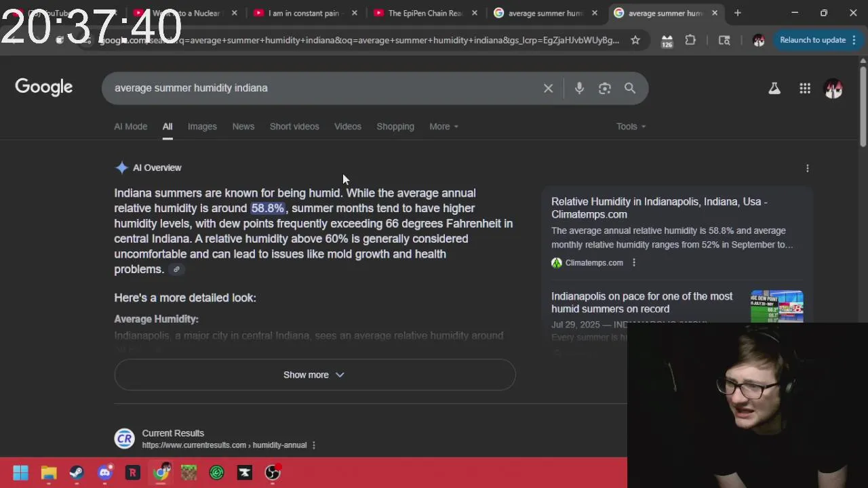Bookmark this page with the star icon
This screenshot has height=488, width=868.
635,40
